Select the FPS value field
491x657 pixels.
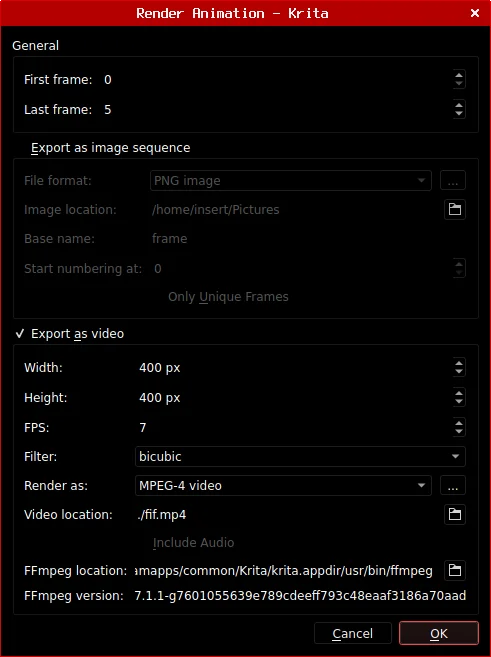pos(294,427)
